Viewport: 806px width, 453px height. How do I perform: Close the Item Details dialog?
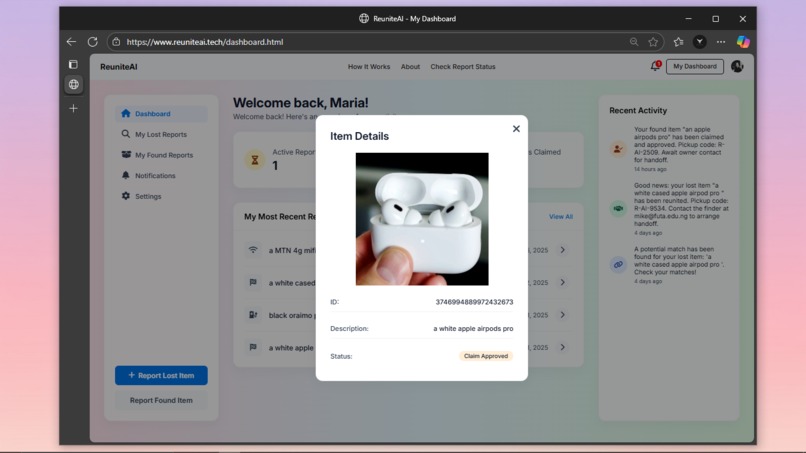point(516,129)
